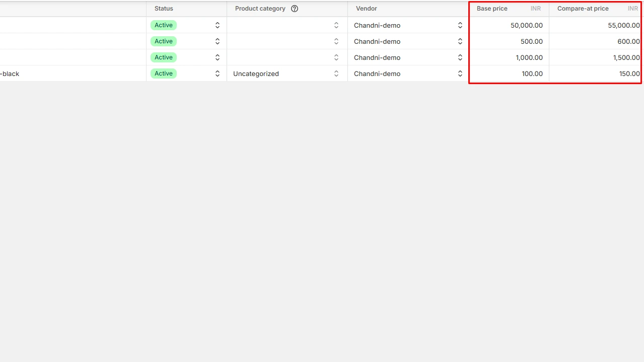Select the Product category column header
This screenshot has width=644, height=362.
tap(287, 9)
